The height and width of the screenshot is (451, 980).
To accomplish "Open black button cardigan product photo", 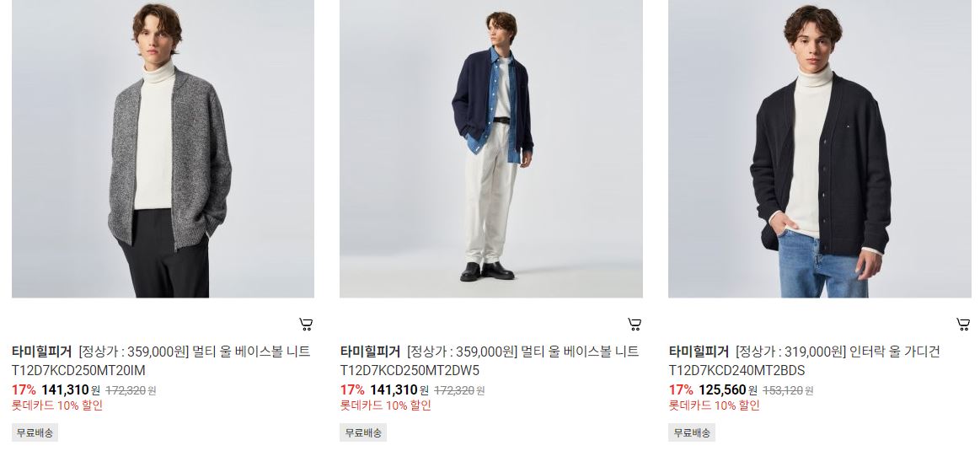I will pos(820,149).
